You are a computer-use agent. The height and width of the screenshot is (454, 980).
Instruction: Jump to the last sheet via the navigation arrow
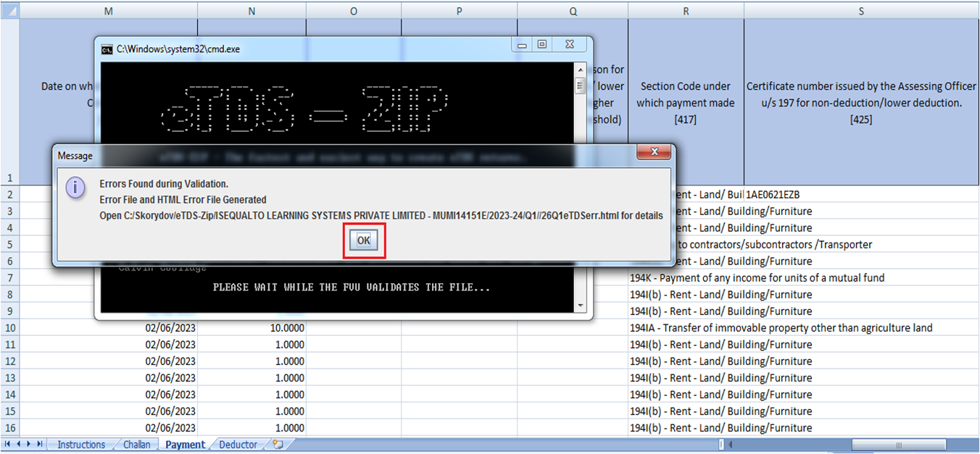click(x=38, y=445)
